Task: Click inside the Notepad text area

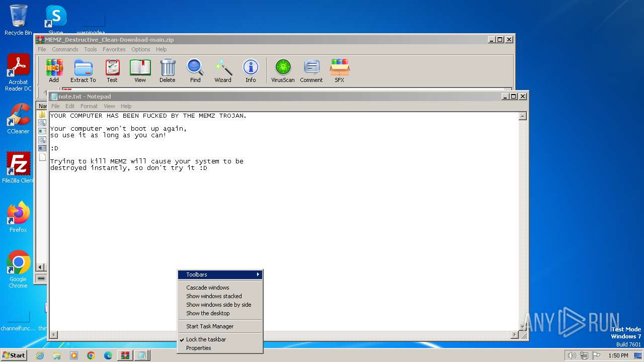Action: point(284,221)
